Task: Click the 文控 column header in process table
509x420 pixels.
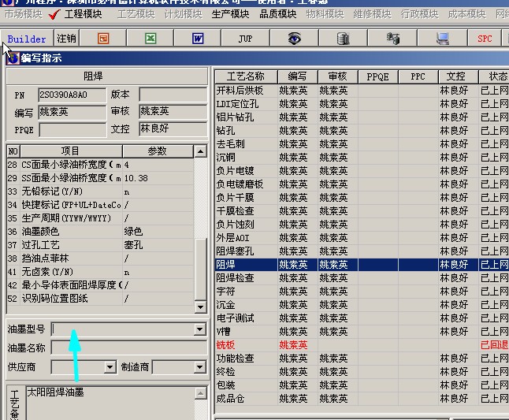Action: coord(458,76)
